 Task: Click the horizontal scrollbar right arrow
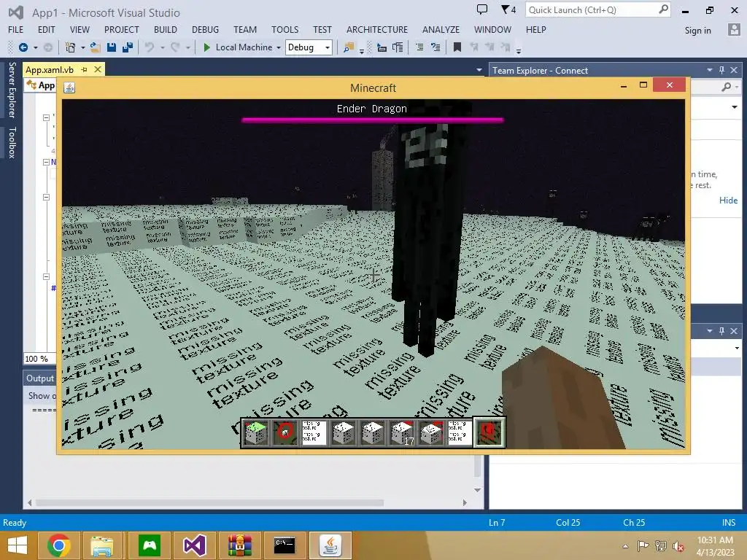pos(465,502)
